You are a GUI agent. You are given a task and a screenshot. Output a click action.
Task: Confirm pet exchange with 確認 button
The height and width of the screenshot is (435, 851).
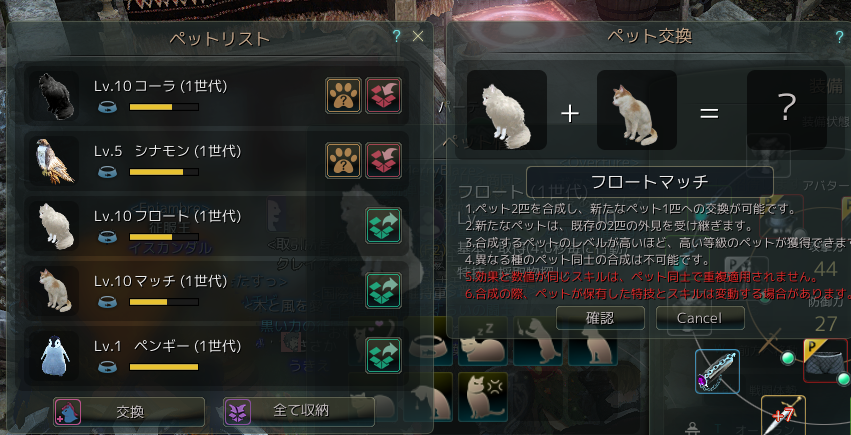pos(600,318)
